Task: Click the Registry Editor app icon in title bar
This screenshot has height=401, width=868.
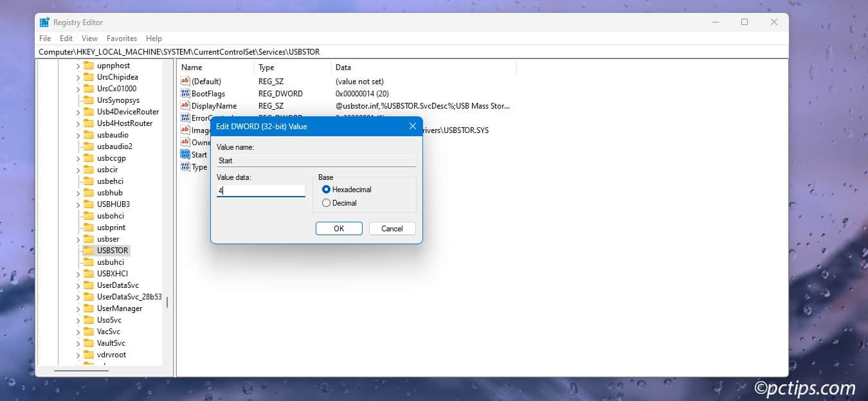Action: [x=44, y=22]
